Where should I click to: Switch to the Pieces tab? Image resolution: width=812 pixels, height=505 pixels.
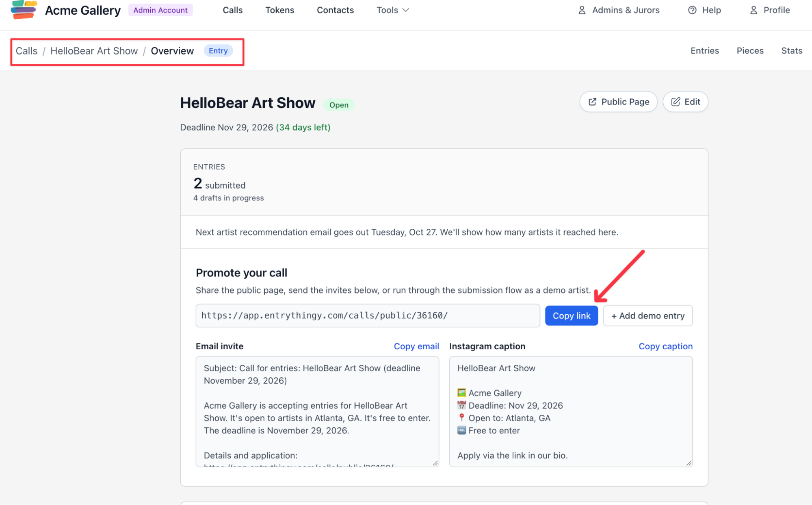coord(750,50)
